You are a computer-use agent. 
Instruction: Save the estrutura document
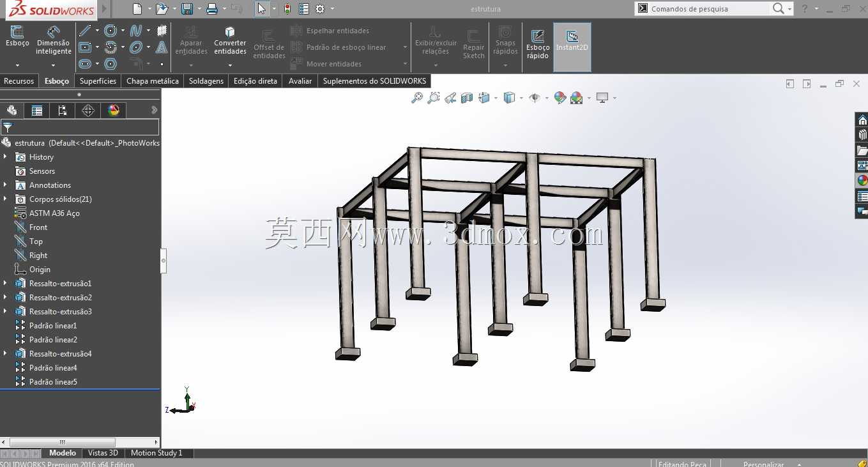tap(187, 9)
